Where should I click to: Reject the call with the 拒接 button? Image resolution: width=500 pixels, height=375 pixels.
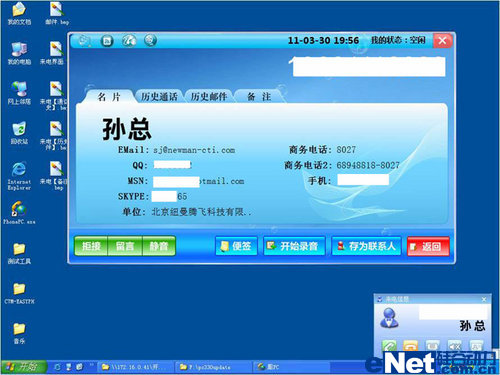91,246
